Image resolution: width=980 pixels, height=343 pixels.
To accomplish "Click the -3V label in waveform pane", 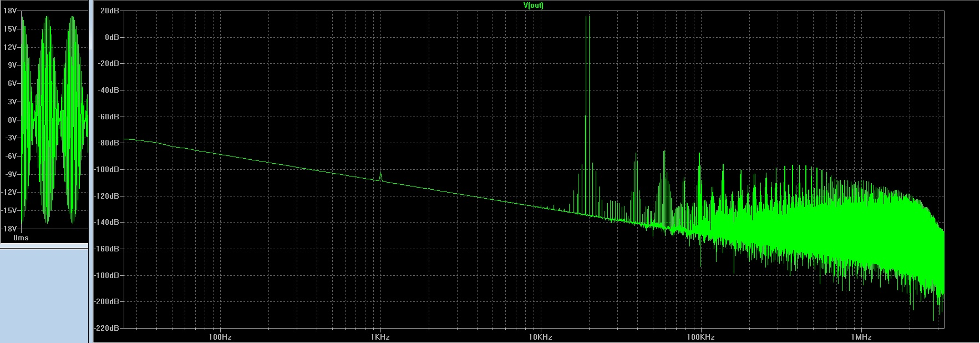I will pos(10,138).
